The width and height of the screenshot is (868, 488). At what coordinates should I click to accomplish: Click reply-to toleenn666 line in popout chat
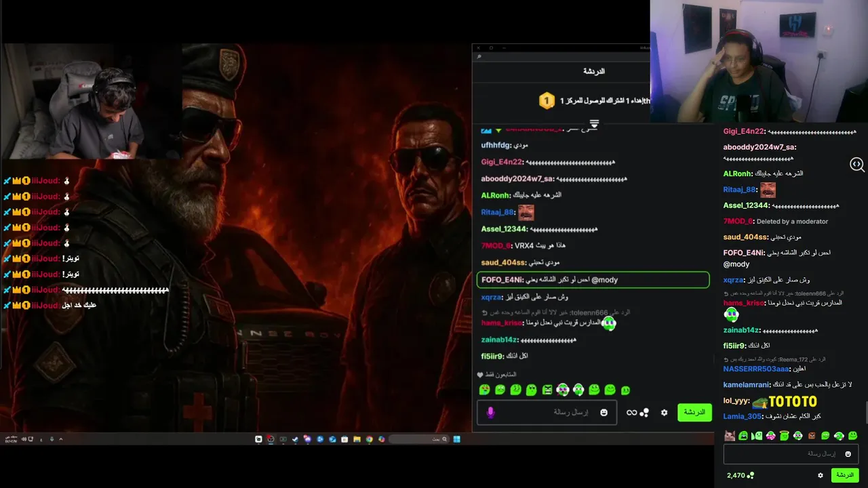point(556,312)
